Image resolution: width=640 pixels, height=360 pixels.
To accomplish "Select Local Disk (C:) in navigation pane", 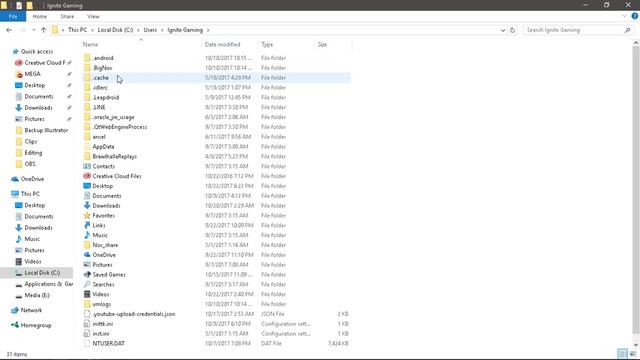I will pos(37,273).
